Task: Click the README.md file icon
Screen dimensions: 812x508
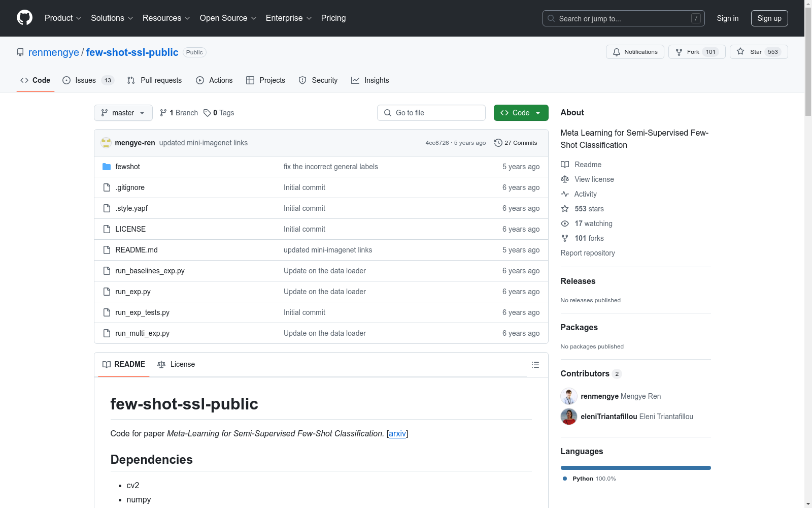Action: pyautogui.click(x=107, y=250)
